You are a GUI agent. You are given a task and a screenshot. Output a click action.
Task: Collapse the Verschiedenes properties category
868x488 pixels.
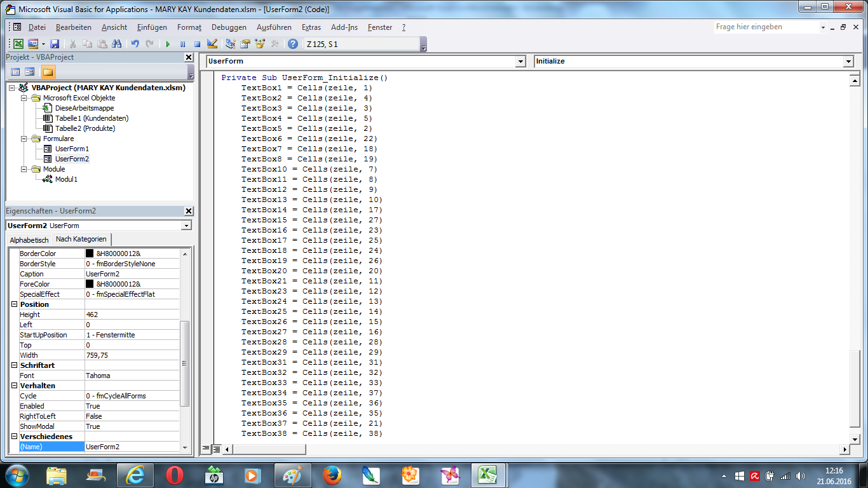coord(14,437)
